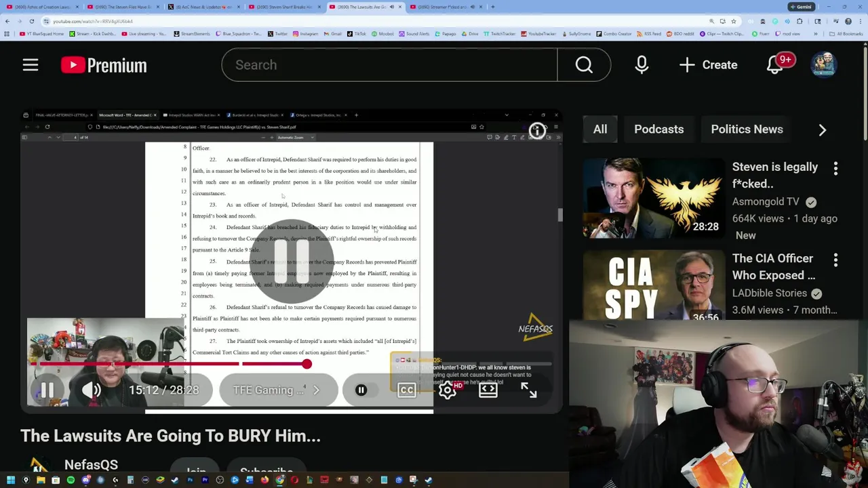The width and height of the screenshot is (868, 488).
Task: Open Instagram bookmark
Action: [305, 33]
